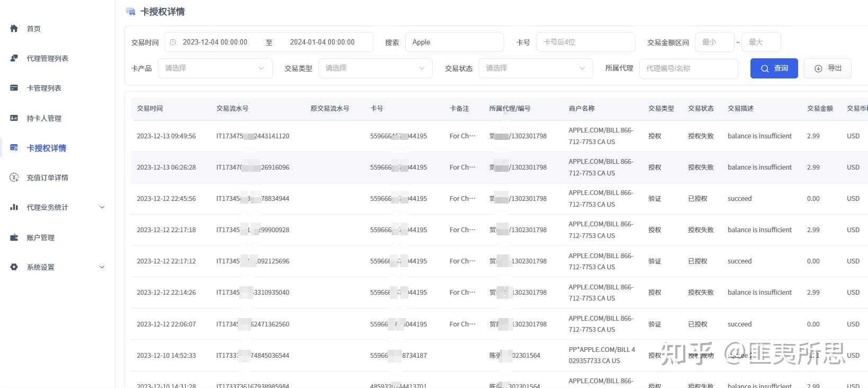Click the 卡备注 column header
868x388 pixels.
460,109
